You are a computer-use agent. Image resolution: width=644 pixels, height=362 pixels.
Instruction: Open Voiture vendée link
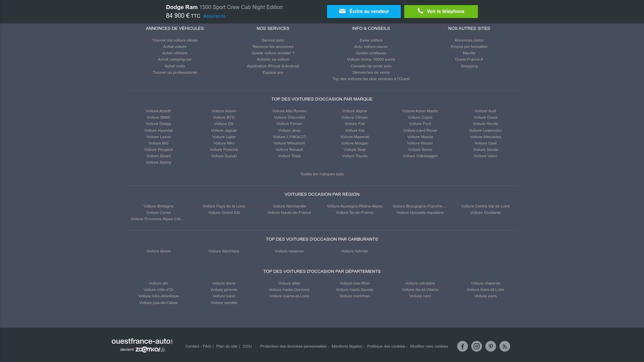[x=224, y=303]
